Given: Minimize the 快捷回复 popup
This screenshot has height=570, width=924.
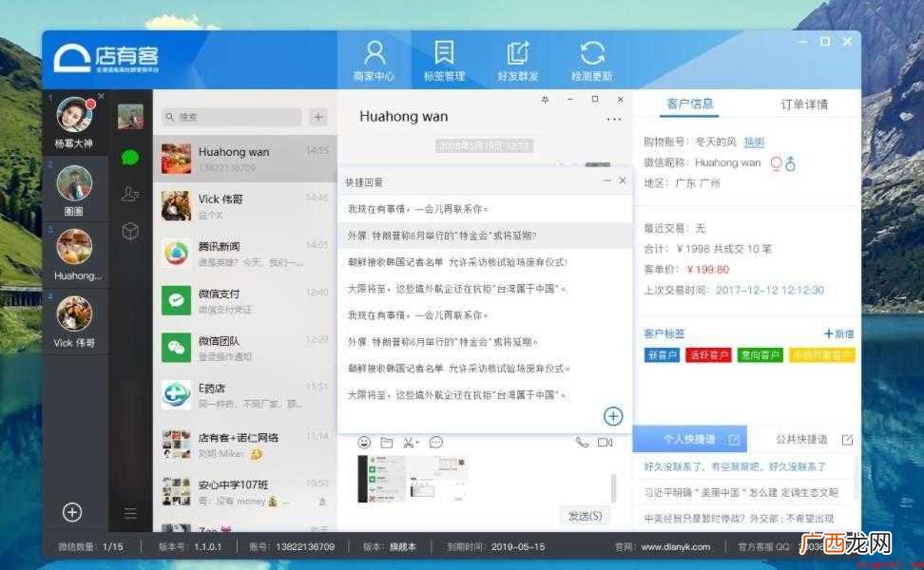Looking at the screenshot, I should pyautogui.click(x=606, y=180).
